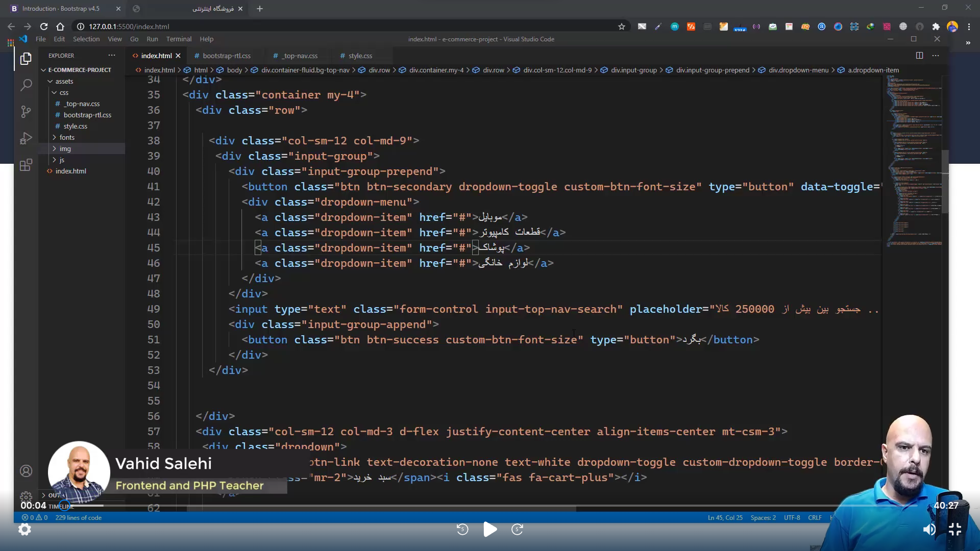This screenshot has width=980, height=551.
Task: Expand the css folder in Explorer
Action: pyautogui.click(x=64, y=92)
